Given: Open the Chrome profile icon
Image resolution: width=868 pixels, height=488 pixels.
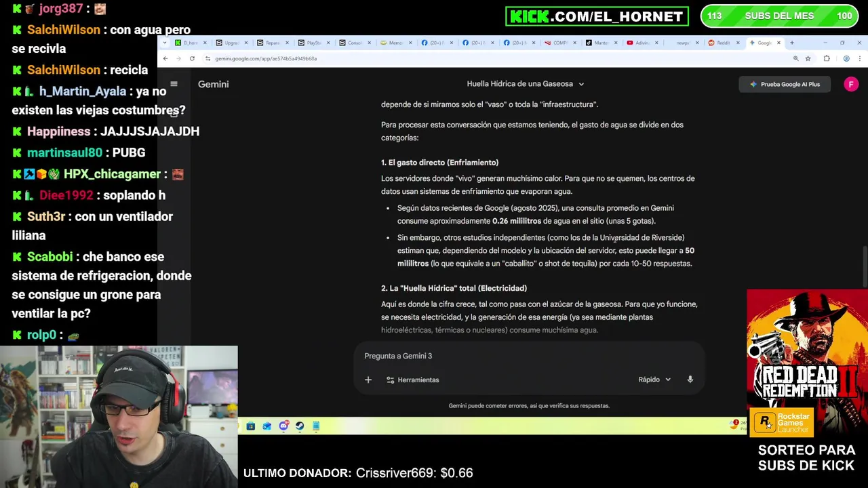Looking at the screenshot, I should [846, 59].
